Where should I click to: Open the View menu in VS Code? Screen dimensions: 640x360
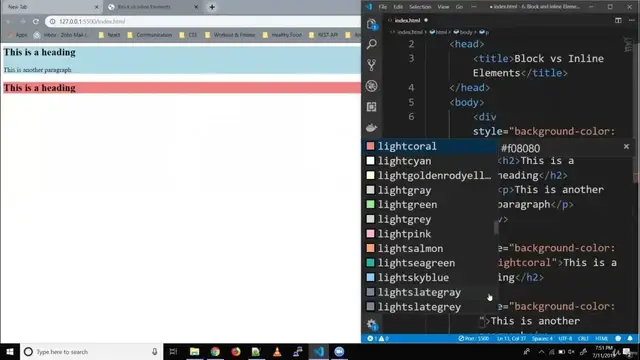pos(443,7)
